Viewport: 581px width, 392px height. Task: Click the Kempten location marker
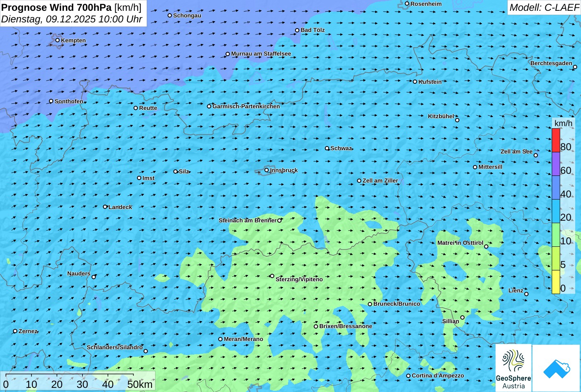(58, 40)
